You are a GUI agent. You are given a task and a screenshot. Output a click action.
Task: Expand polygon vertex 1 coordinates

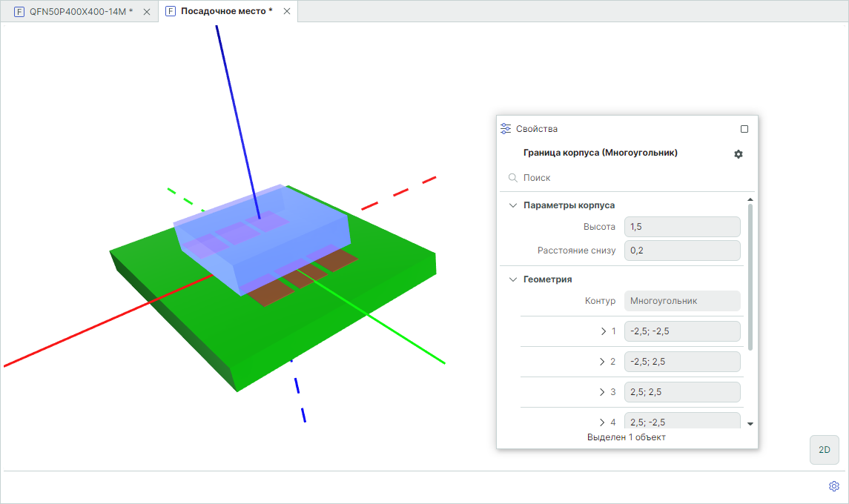point(603,331)
